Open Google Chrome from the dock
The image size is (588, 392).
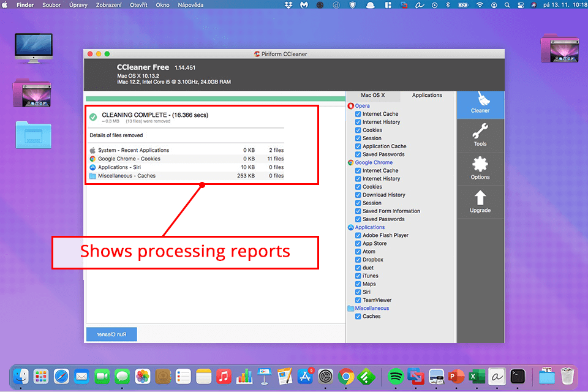(345, 376)
